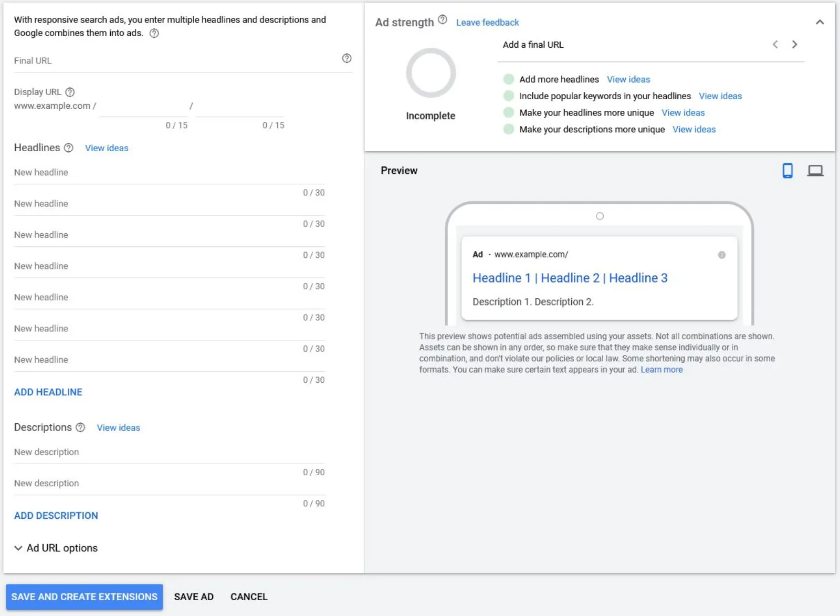Switch to mobile preview icon

787,170
